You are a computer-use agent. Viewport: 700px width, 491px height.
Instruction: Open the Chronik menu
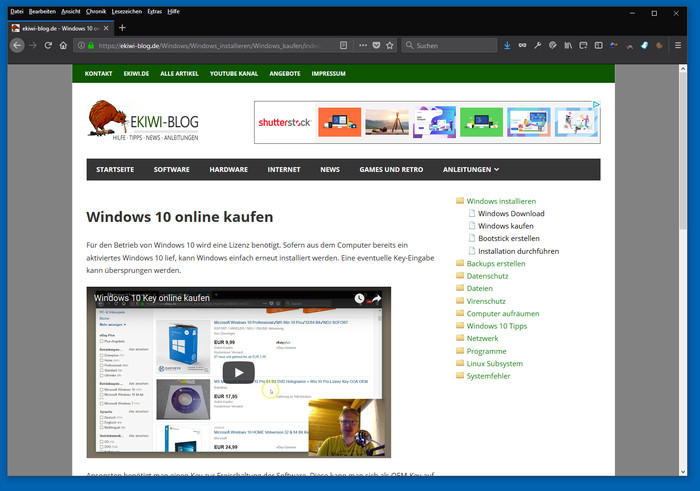pos(96,12)
